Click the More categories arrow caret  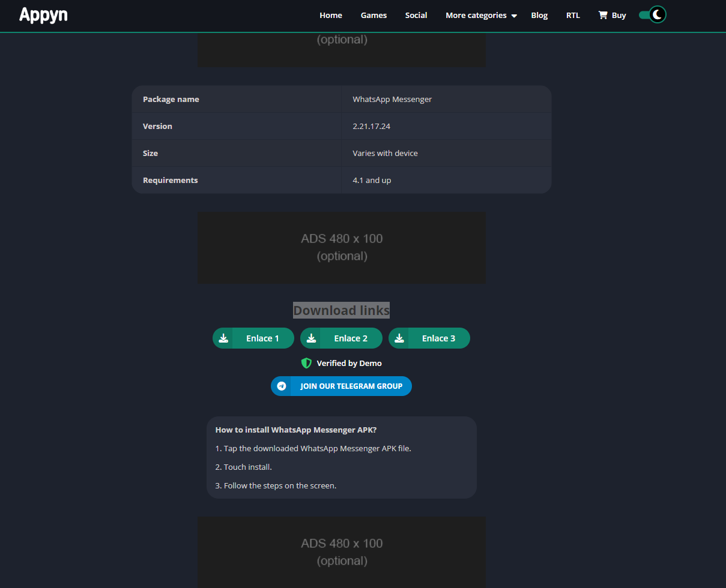(x=514, y=16)
